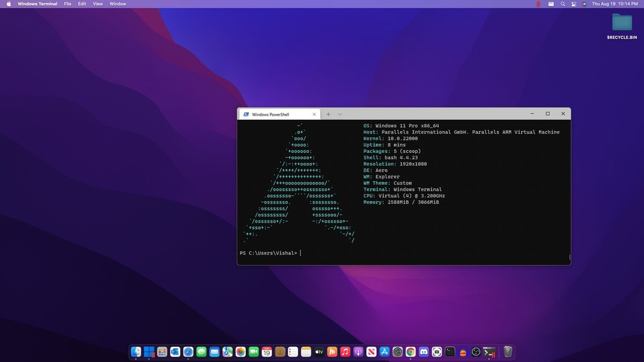Open Safari from the Dock

(x=188, y=352)
